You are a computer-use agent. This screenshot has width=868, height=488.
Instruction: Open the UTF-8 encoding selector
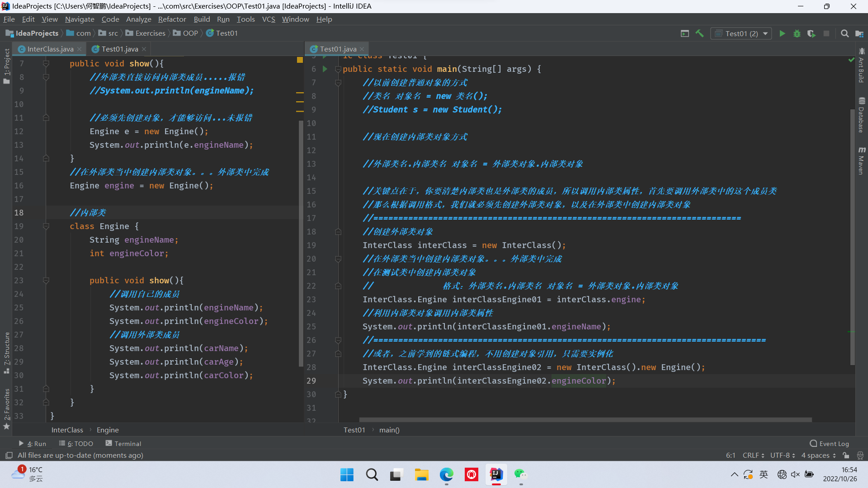tap(782, 455)
